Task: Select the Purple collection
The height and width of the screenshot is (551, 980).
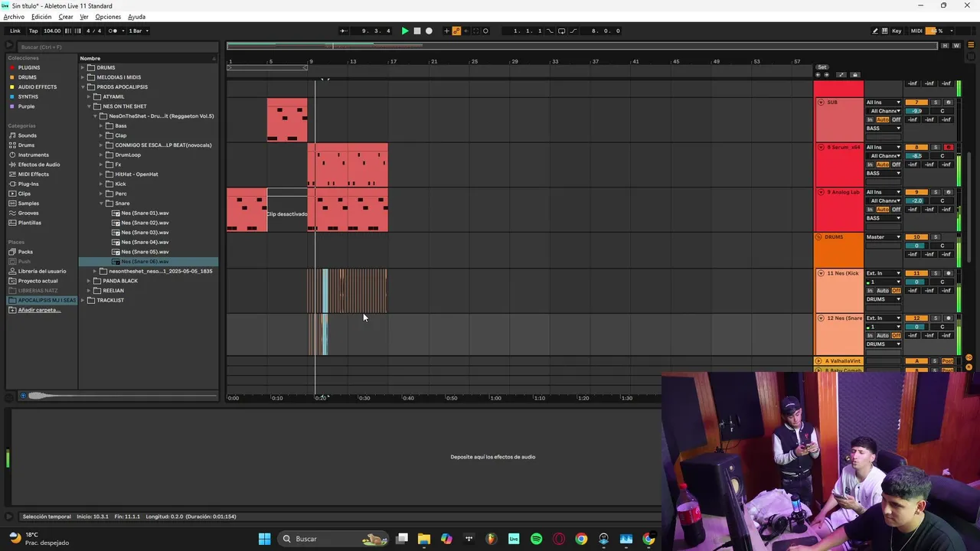Action: pyautogui.click(x=26, y=106)
